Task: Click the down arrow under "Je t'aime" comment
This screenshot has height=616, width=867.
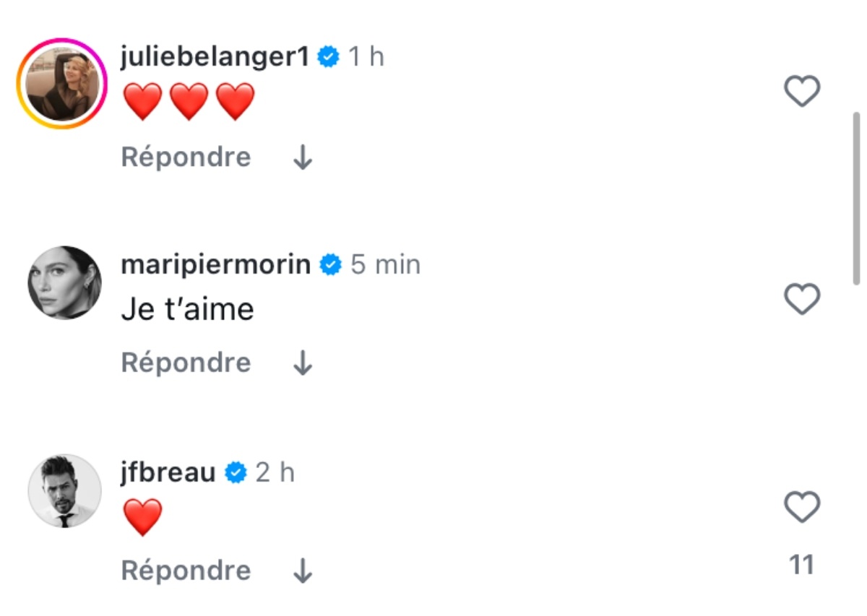Action: coord(303,363)
